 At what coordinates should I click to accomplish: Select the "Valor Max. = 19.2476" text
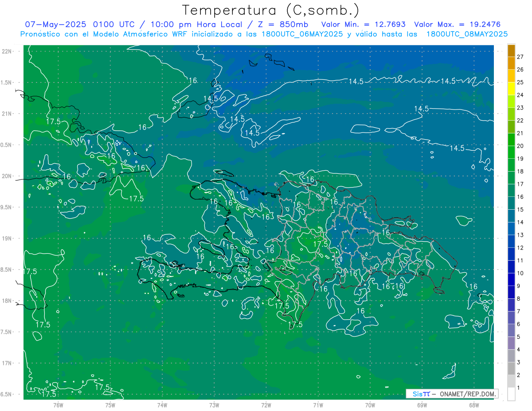click(x=457, y=24)
